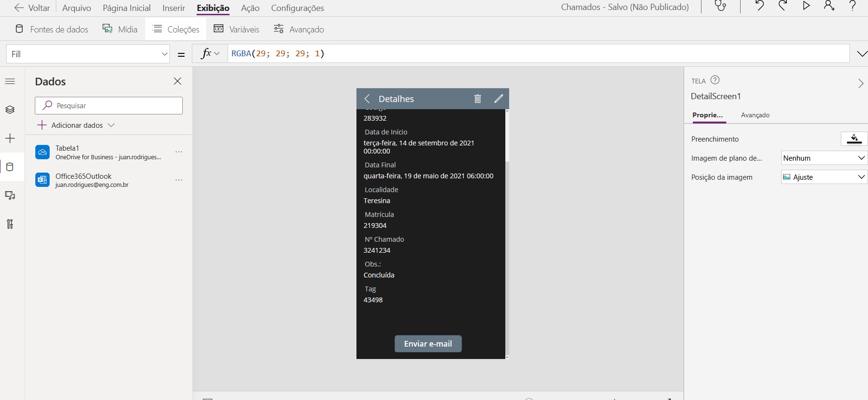Viewport: 868px width, 400px height.
Task: Expand the formula bar chevron
Action: pyautogui.click(x=861, y=54)
